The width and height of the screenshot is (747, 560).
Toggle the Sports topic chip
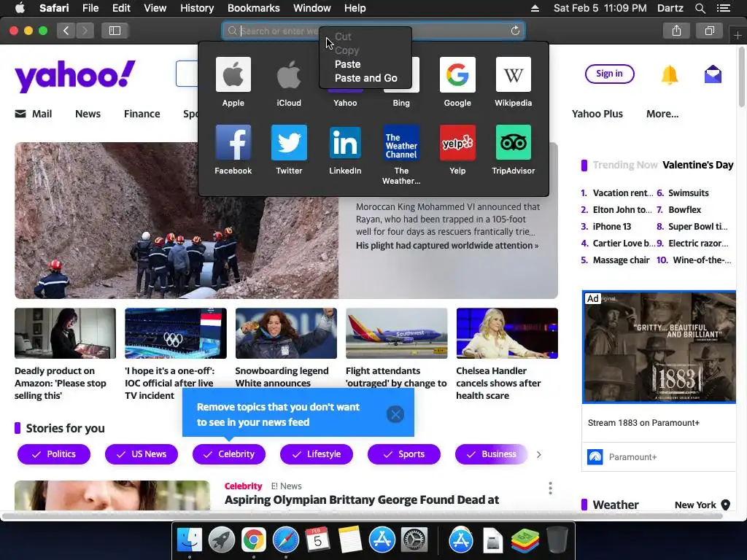404,454
